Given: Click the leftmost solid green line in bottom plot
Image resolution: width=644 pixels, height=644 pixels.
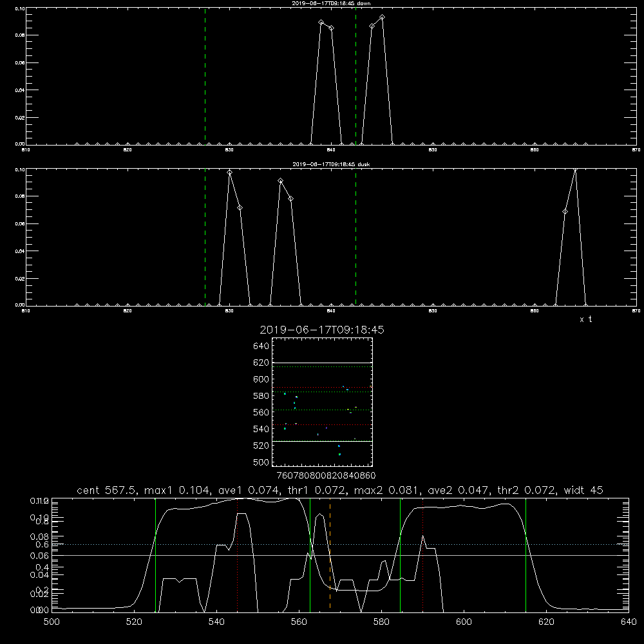Looking at the screenshot, I should (x=156, y=554).
